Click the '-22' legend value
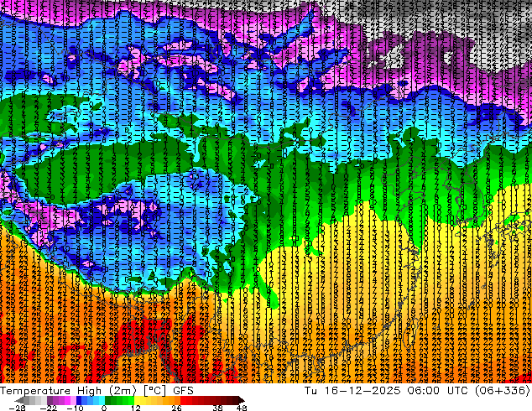This screenshot has width=532, height=411. click(x=49, y=408)
